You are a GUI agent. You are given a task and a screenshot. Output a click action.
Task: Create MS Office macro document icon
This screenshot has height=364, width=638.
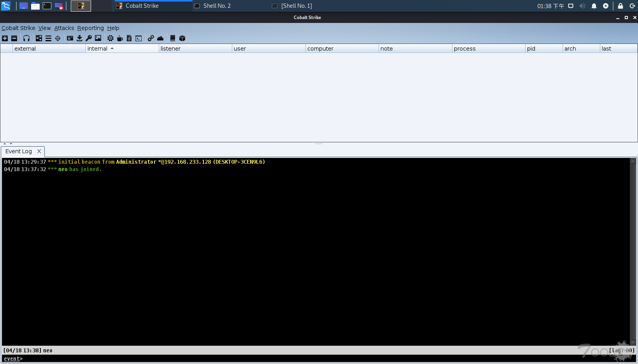[129, 38]
